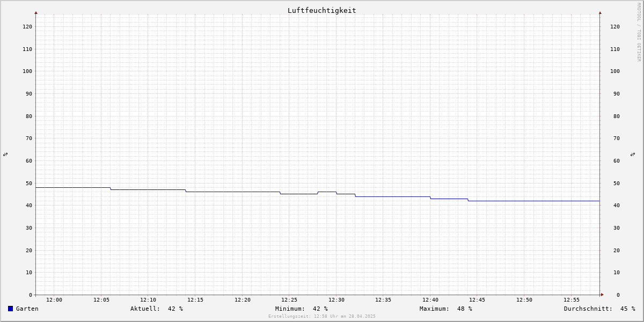Click the 90 label on the left axis

pyautogui.click(x=29, y=93)
